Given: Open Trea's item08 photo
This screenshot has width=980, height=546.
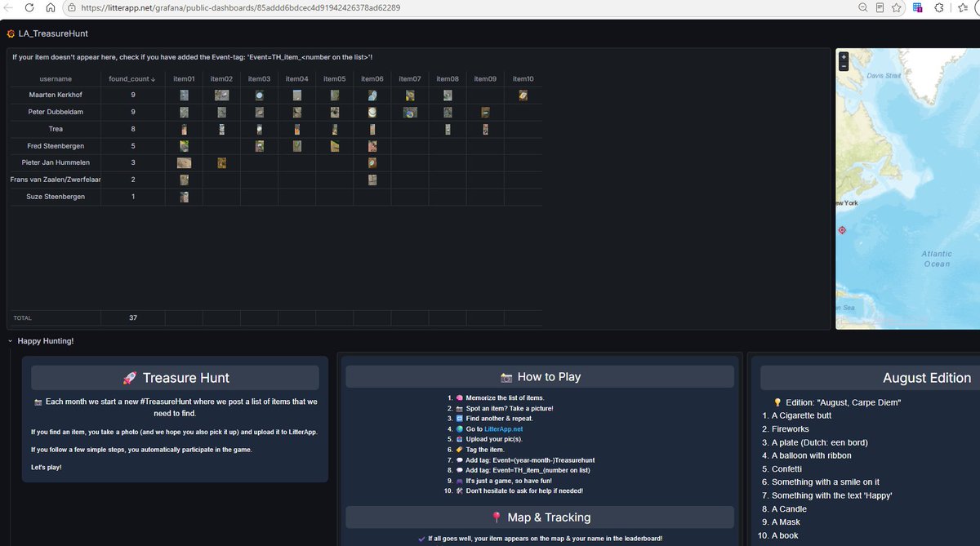Looking at the screenshot, I should (x=448, y=129).
